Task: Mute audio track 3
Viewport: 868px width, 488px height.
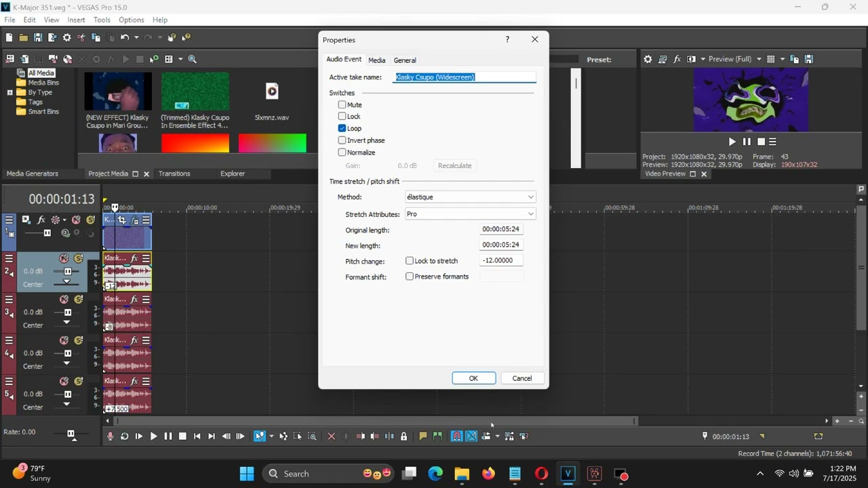Action: click(x=64, y=299)
